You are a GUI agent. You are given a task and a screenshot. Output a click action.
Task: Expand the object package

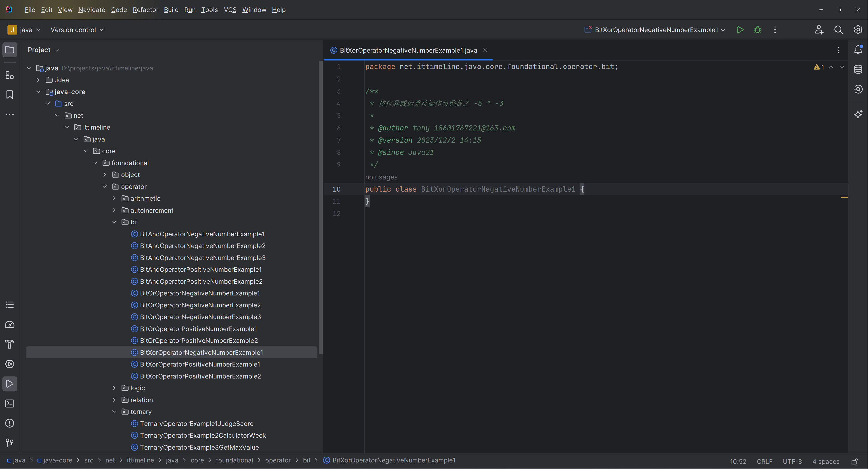[105, 175]
